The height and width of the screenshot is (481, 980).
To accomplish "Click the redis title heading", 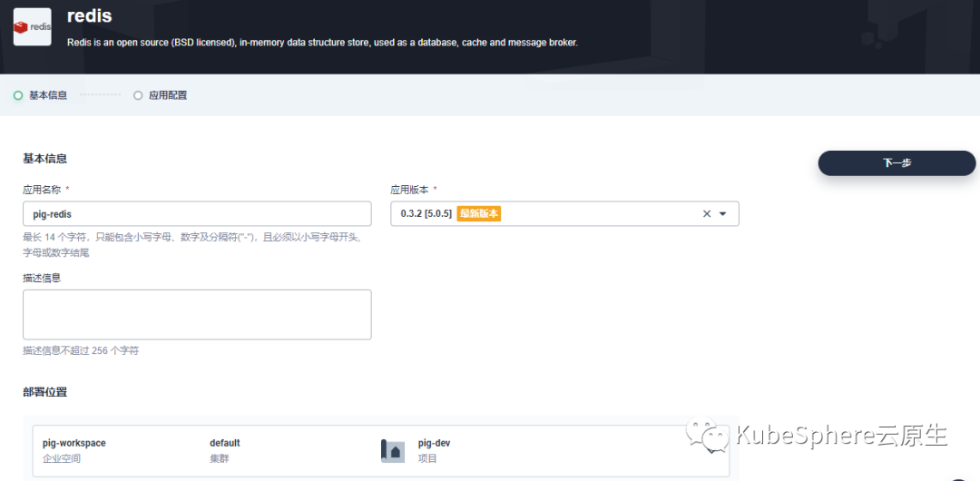I will pos(89,16).
